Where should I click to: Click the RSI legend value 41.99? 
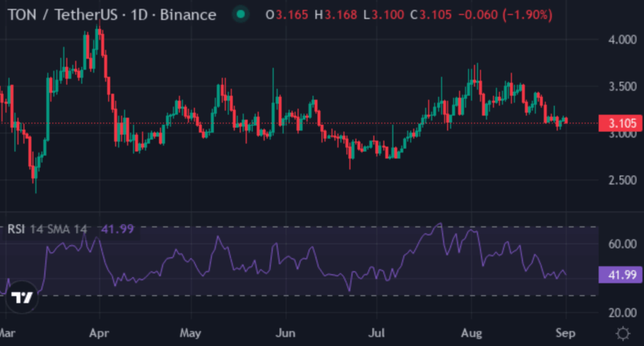[x=118, y=229]
